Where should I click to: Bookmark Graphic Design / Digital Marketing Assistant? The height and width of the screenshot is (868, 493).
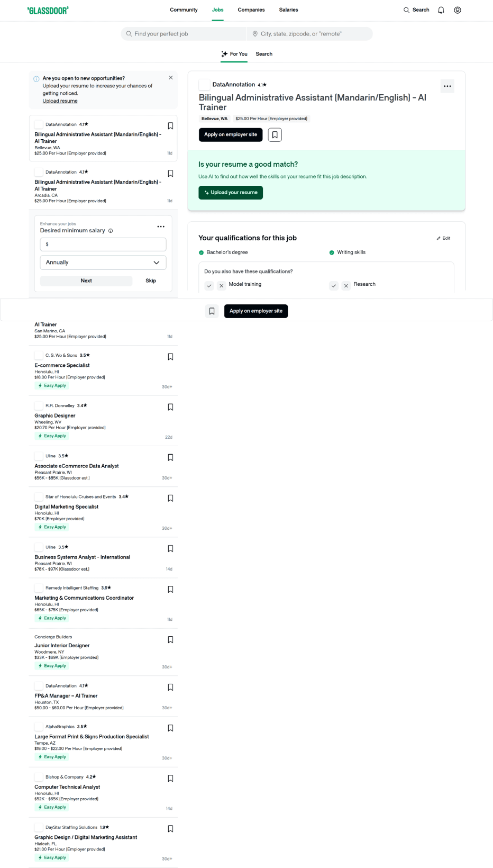170,829
